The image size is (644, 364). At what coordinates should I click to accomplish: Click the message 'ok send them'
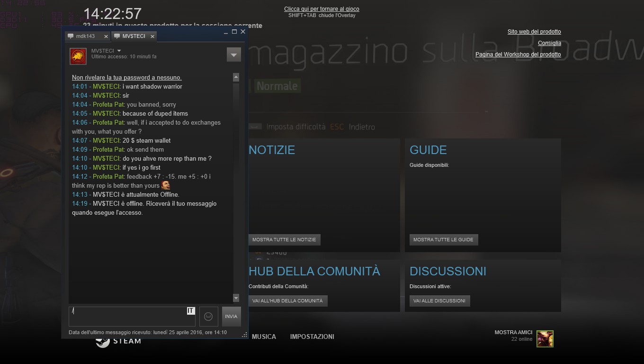pyautogui.click(x=145, y=149)
